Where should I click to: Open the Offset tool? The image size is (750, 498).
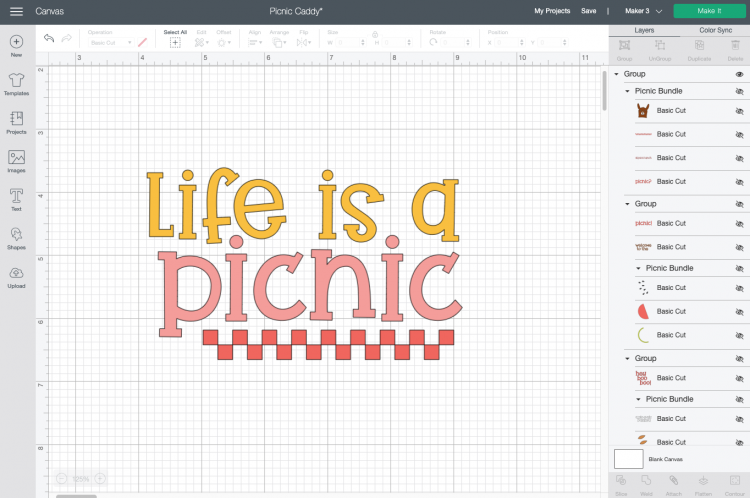point(223,43)
